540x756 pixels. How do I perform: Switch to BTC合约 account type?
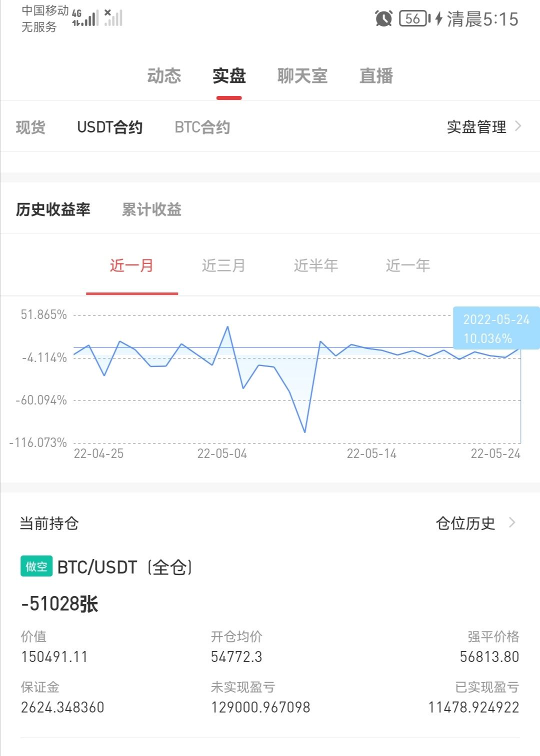pyautogui.click(x=202, y=127)
